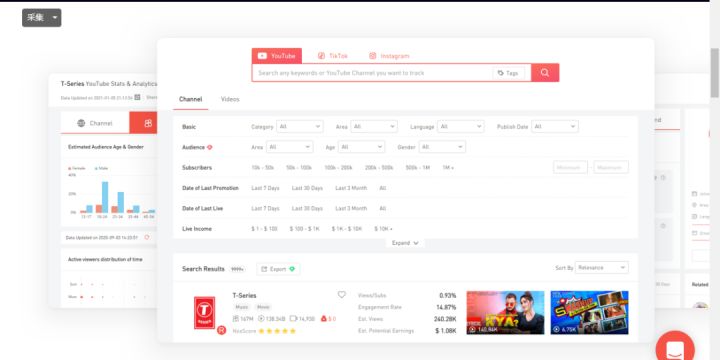Click the keyword search input field

[372, 73]
